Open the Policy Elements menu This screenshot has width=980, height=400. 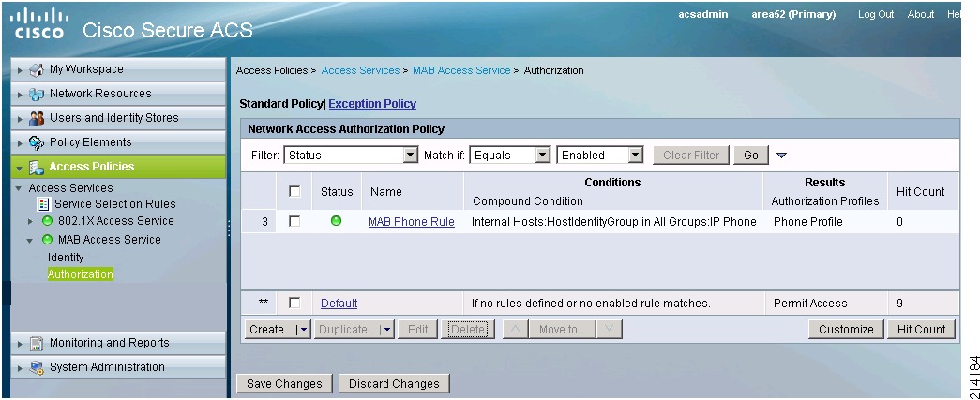118,142
